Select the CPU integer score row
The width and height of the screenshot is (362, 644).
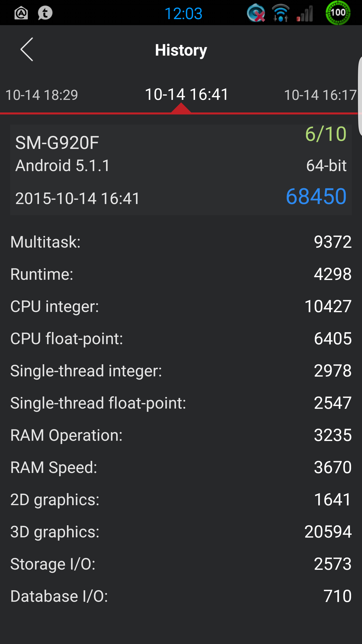[x=181, y=306]
